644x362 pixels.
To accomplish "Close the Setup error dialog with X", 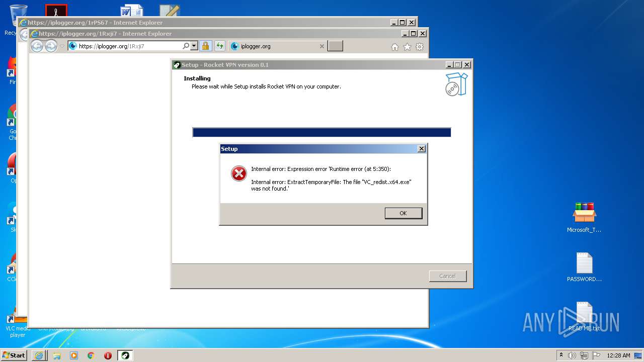I will (x=422, y=149).
